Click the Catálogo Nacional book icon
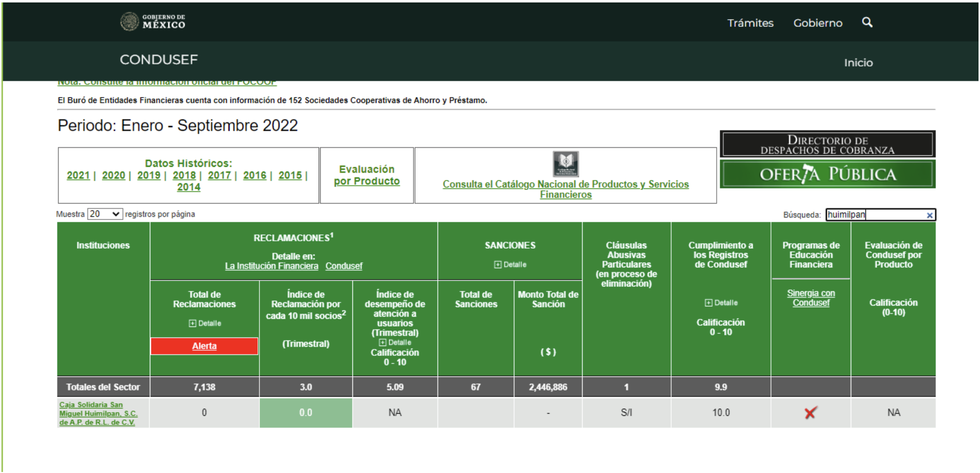 tap(565, 164)
